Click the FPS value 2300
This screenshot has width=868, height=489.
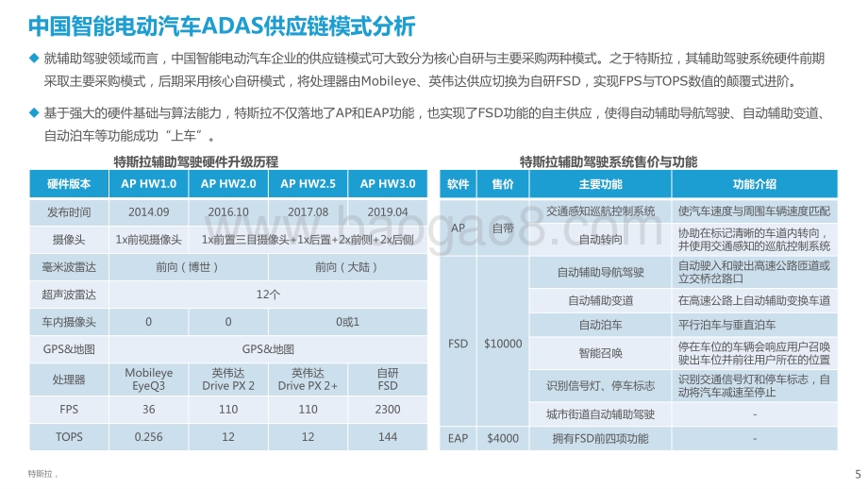tap(388, 410)
